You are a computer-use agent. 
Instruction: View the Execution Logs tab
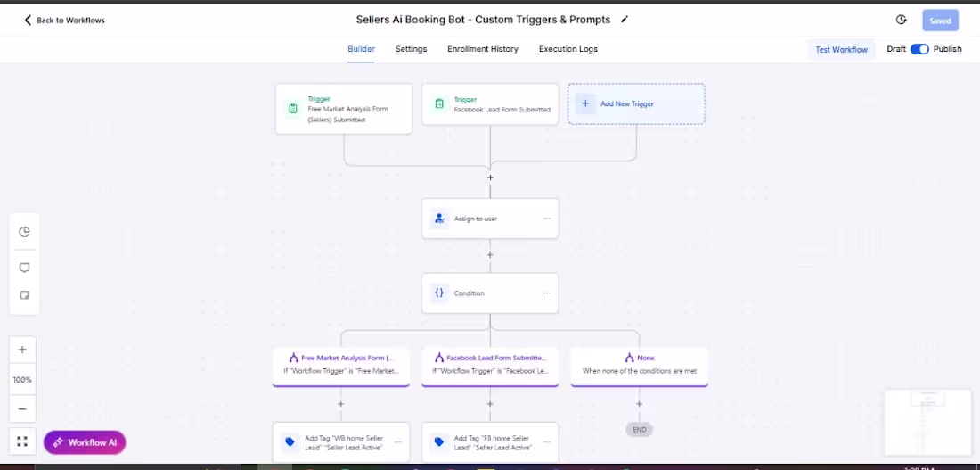[568, 49]
